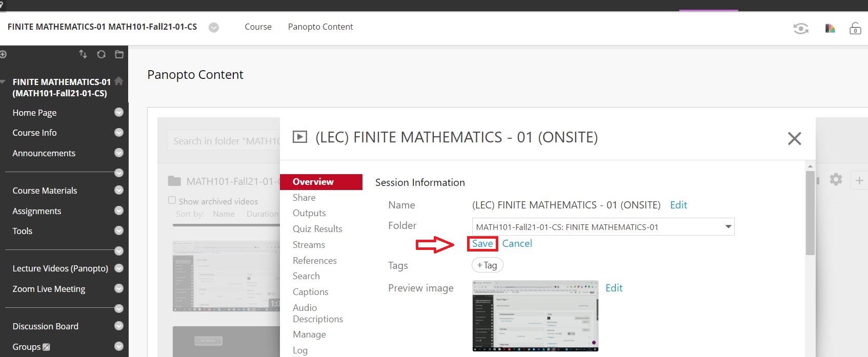The height and width of the screenshot is (357, 868).
Task: Open Panopto folder settings gear
Action: pyautogui.click(x=836, y=180)
